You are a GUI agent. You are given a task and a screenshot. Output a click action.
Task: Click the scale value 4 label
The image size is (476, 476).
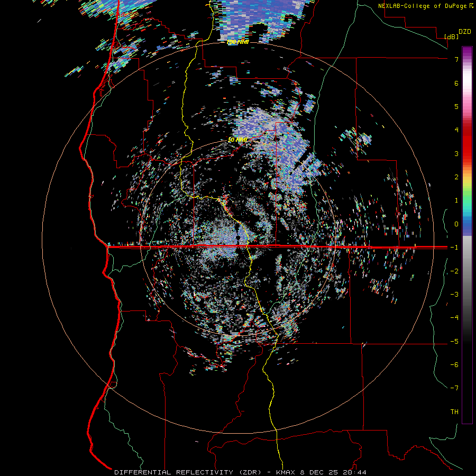click(456, 130)
